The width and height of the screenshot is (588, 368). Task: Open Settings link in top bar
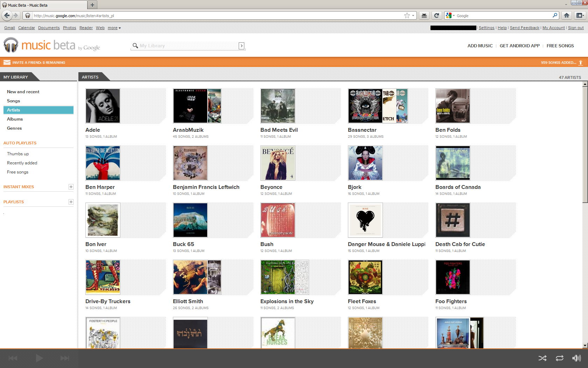[486, 28]
